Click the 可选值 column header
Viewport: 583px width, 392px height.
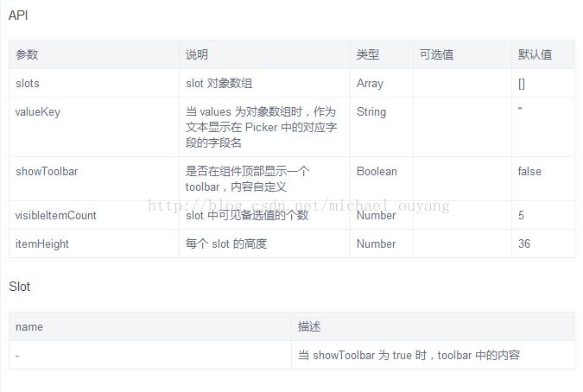point(436,54)
